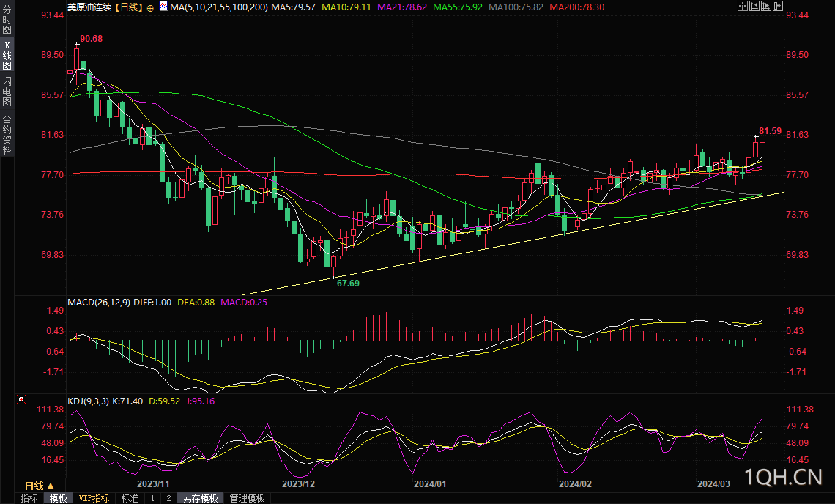The image size is (835, 504).
Task: Select template number 2
Action: coord(168,498)
